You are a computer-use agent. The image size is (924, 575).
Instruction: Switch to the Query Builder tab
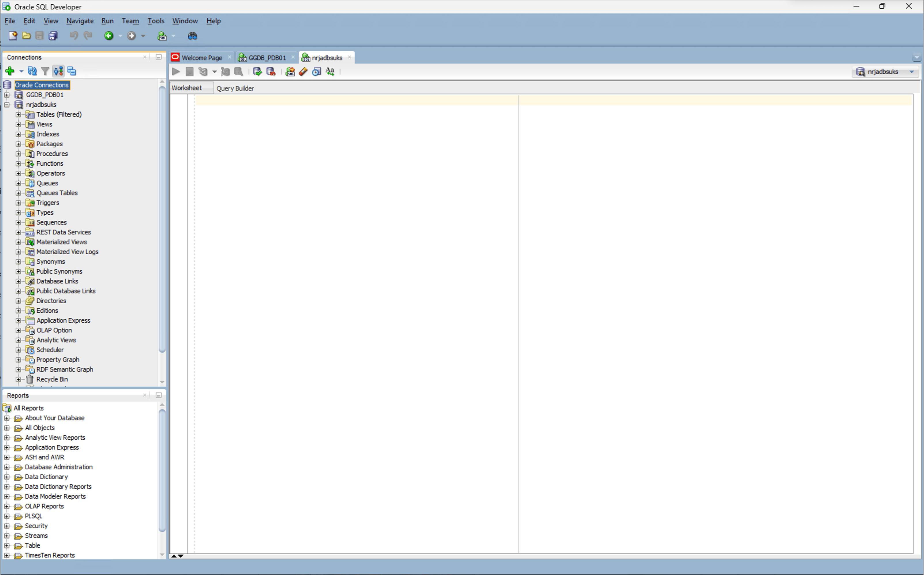tap(235, 88)
